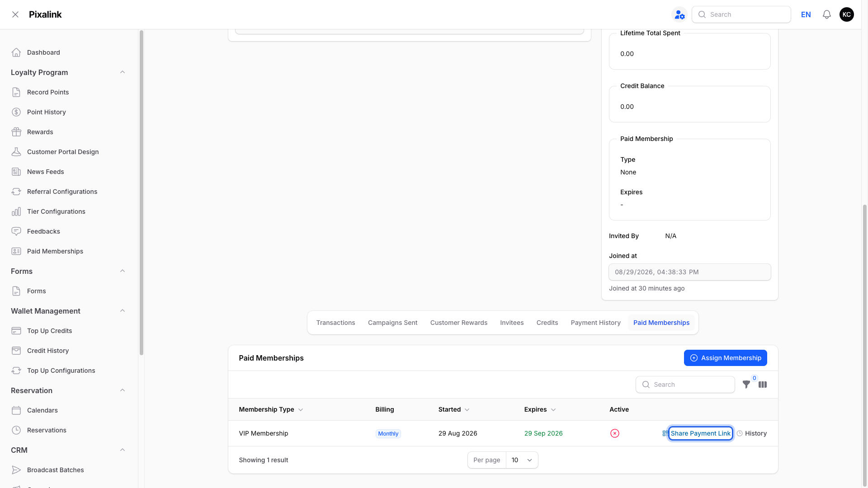Open the table filter funnel icon

point(746,385)
